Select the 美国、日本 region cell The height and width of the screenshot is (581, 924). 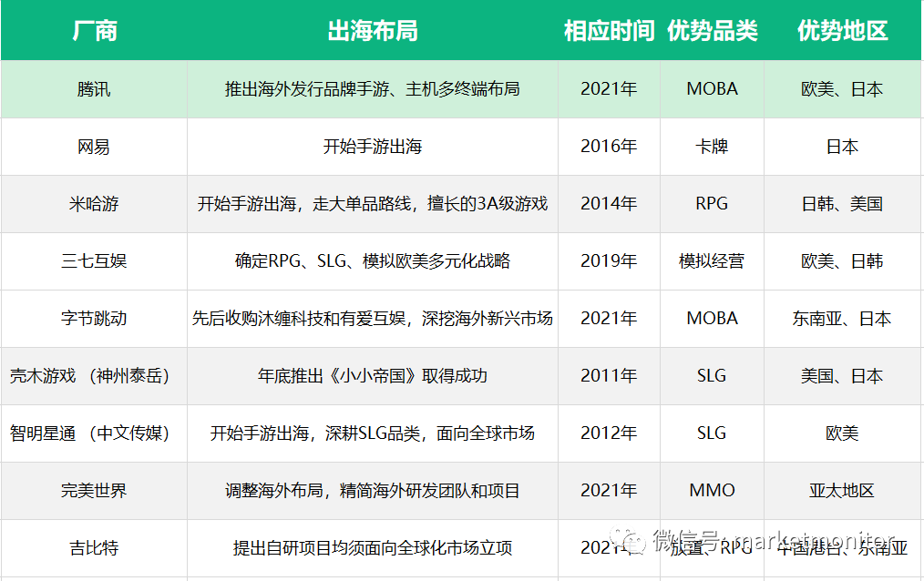[842, 375]
